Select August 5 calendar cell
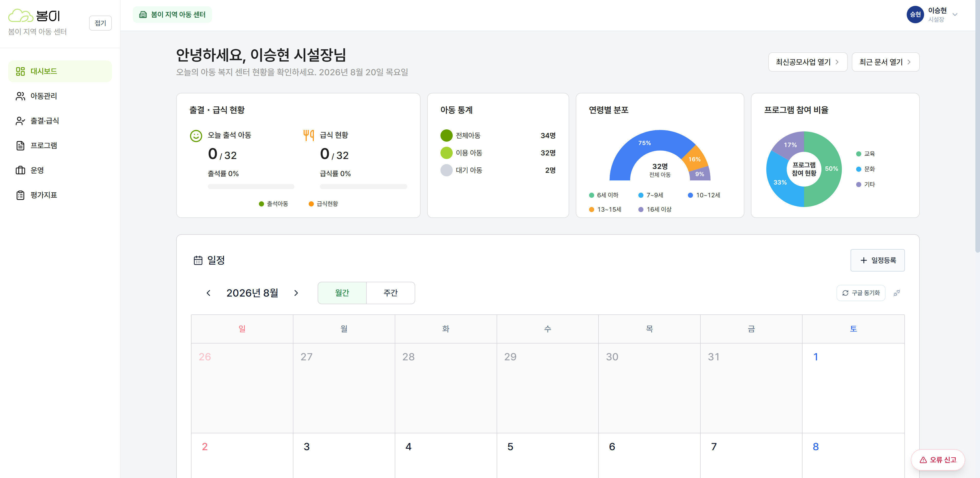The width and height of the screenshot is (980, 478). [547, 455]
